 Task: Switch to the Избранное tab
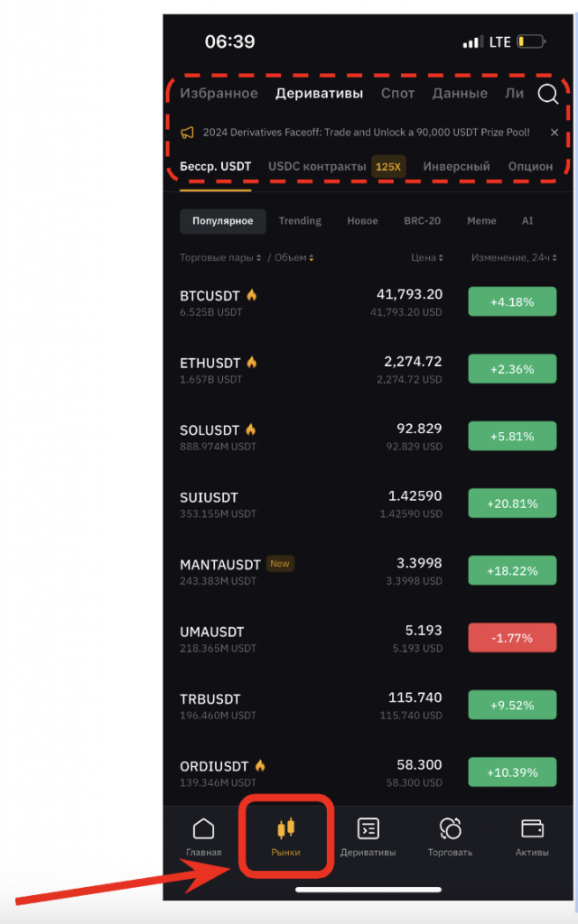coord(219,93)
